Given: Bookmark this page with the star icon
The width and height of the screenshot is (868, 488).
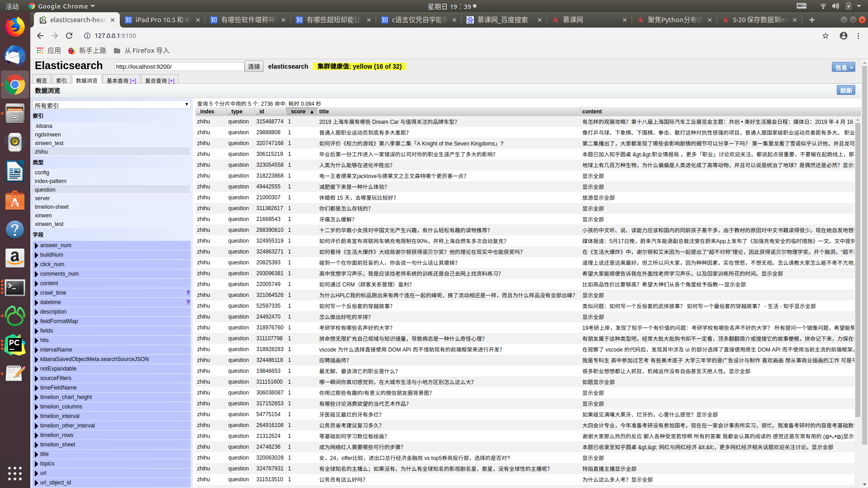Looking at the screenshot, I should pyautogui.click(x=826, y=36).
